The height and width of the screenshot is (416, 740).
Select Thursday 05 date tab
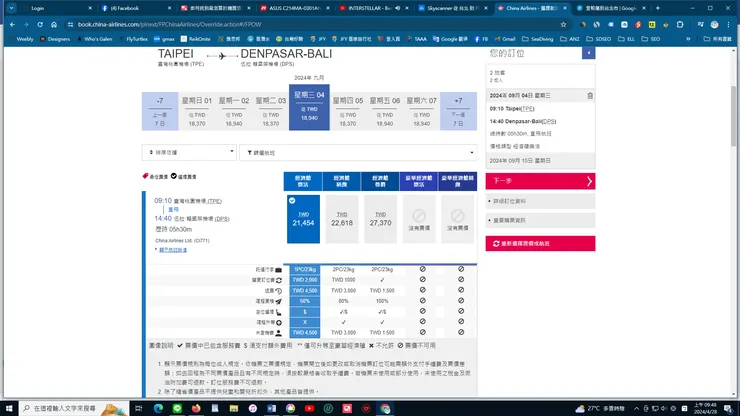click(x=348, y=111)
